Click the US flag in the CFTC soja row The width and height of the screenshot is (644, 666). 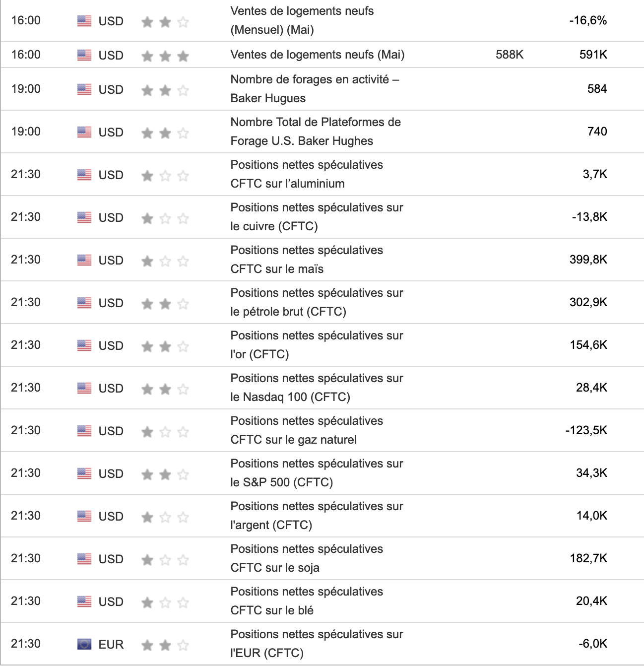(84, 559)
